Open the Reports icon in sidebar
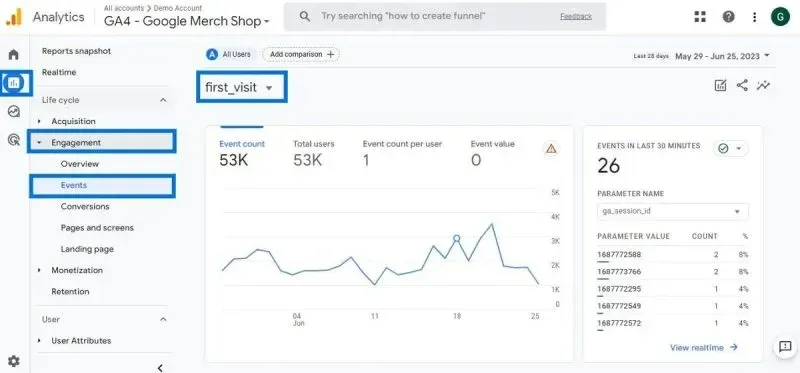The height and width of the screenshot is (373, 800). [x=14, y=82]
